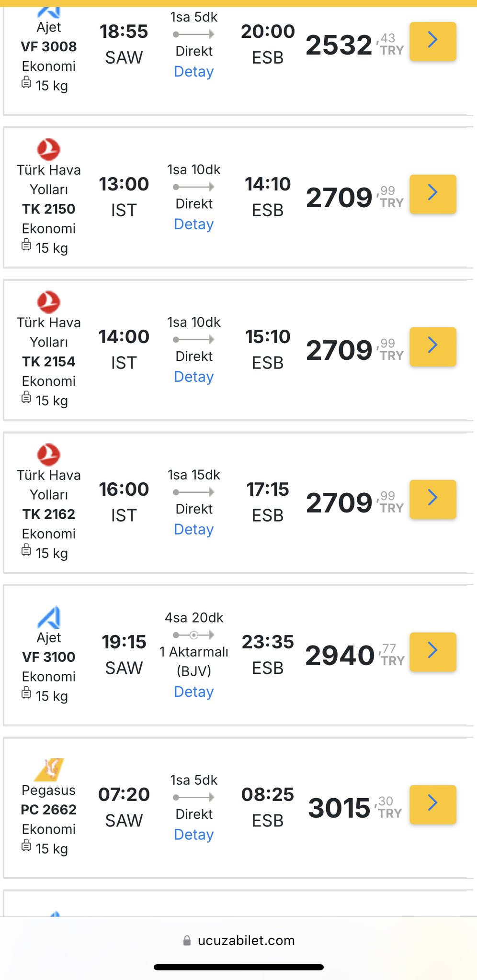Pick the TK 2162 flight arrow button

[x=432, y=499]
